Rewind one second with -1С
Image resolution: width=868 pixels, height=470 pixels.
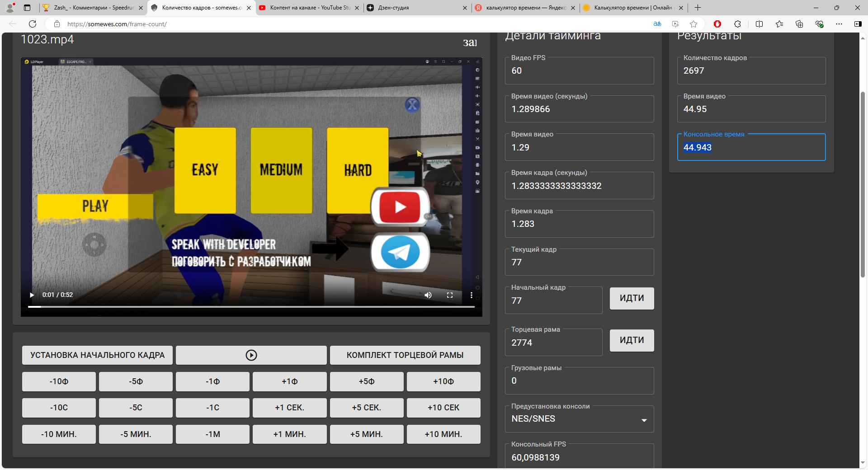(212, 408)
